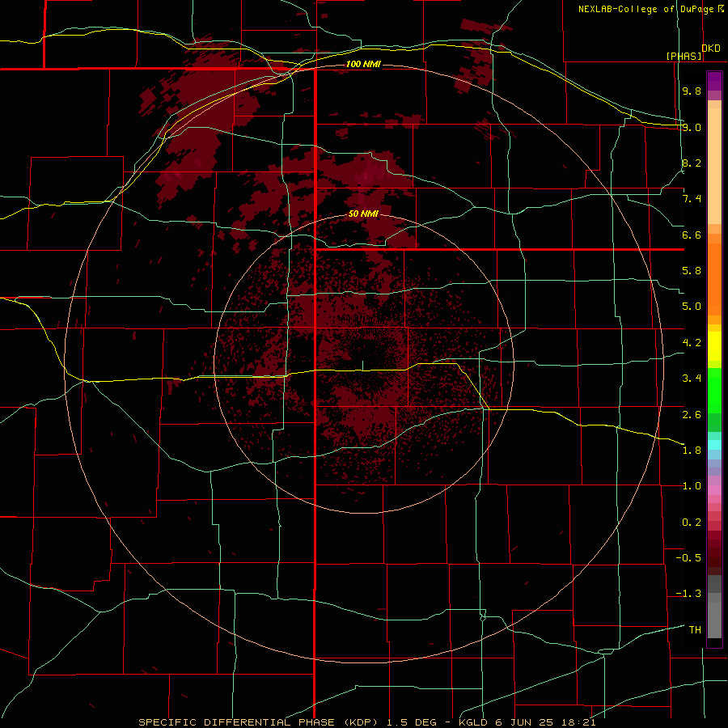
Task: Click the 2.6 value on the color scale
Action: (692, 415)
